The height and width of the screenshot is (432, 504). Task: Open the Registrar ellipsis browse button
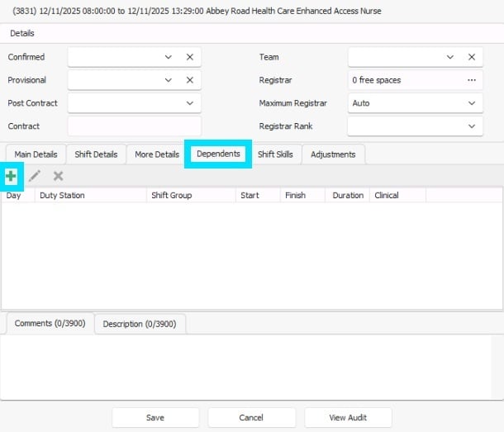tap(472, 80)
